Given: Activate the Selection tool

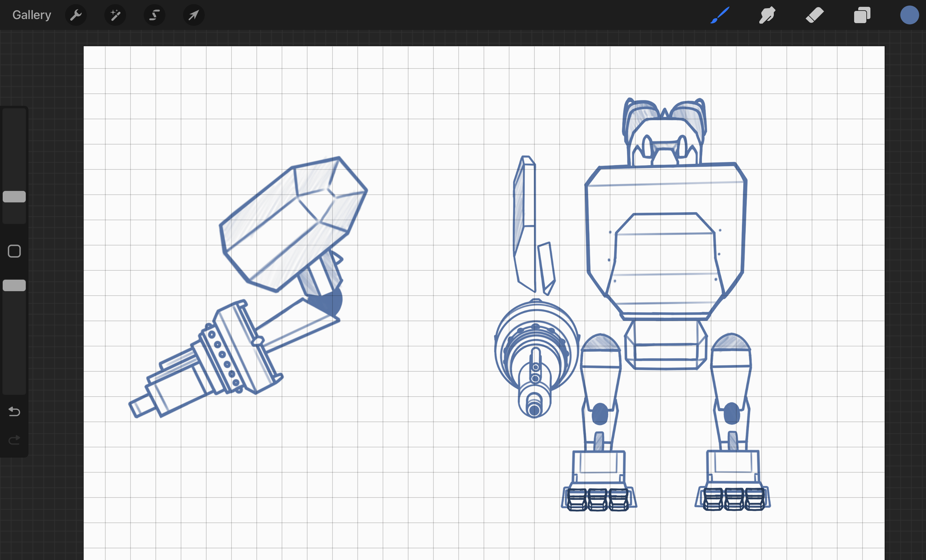Looking at the screenshot, I should pos(154,15).
